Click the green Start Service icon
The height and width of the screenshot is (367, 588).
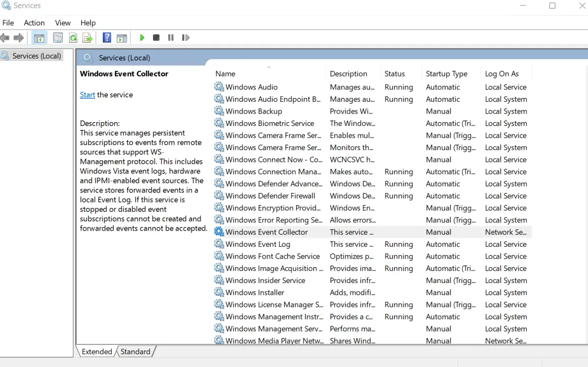pos(142,38)
